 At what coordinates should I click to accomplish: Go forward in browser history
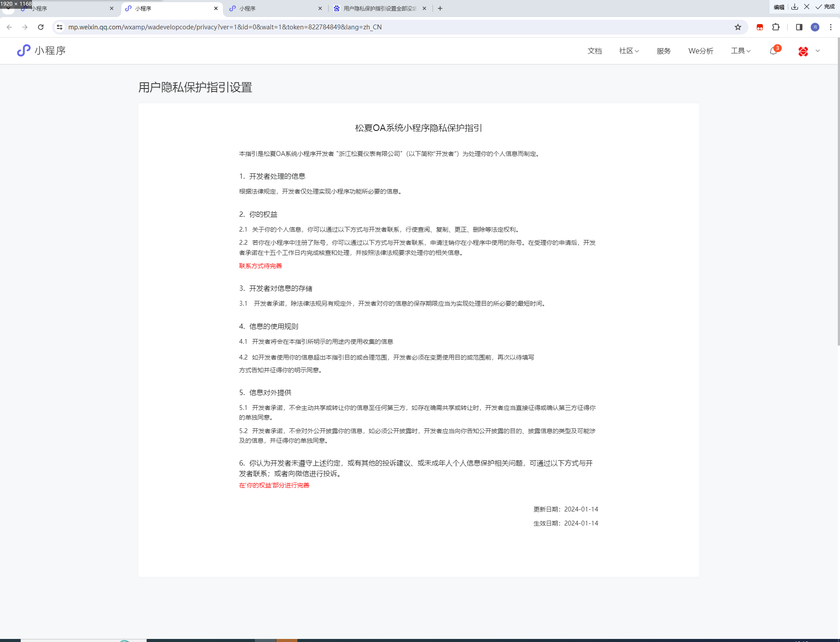25,27
